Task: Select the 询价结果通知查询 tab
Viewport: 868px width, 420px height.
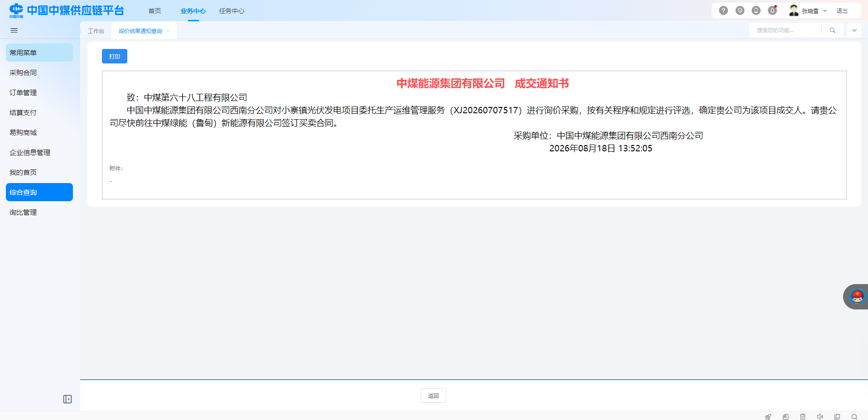Action: (x=140, y=31)
